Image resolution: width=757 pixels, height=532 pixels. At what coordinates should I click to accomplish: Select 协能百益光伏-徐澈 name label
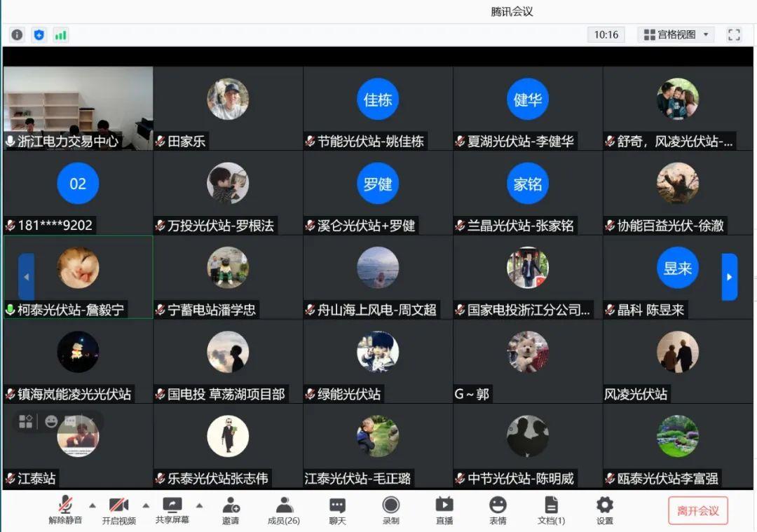(x=671, y=226)
